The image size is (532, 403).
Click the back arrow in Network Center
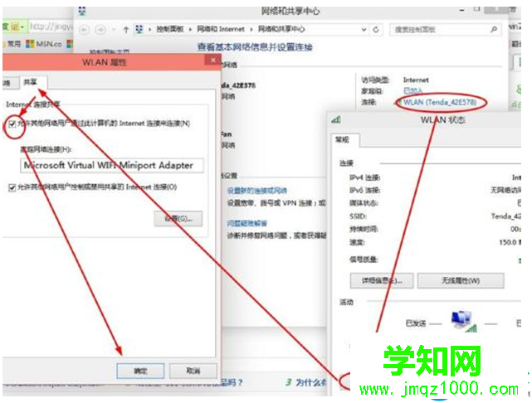pos(84,30)
